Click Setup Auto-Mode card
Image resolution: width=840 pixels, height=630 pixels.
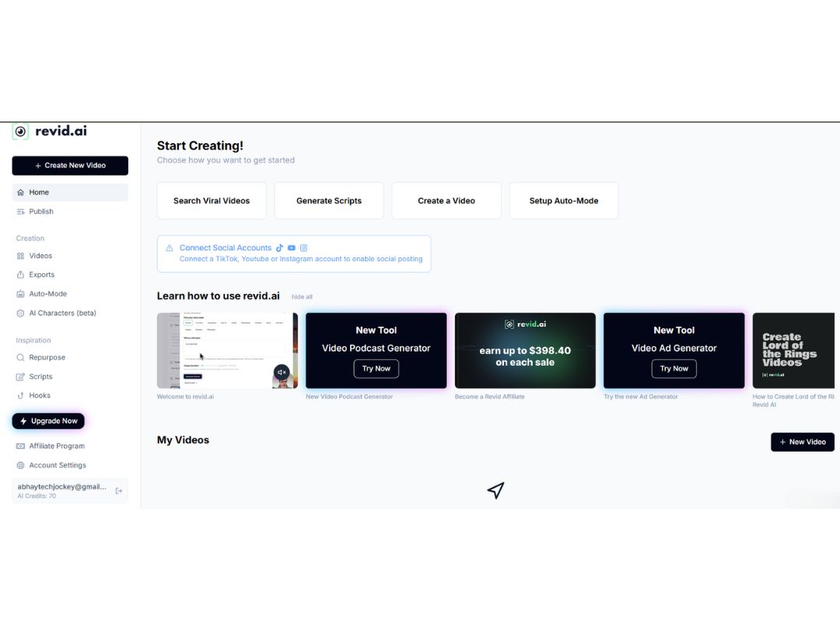564,201
